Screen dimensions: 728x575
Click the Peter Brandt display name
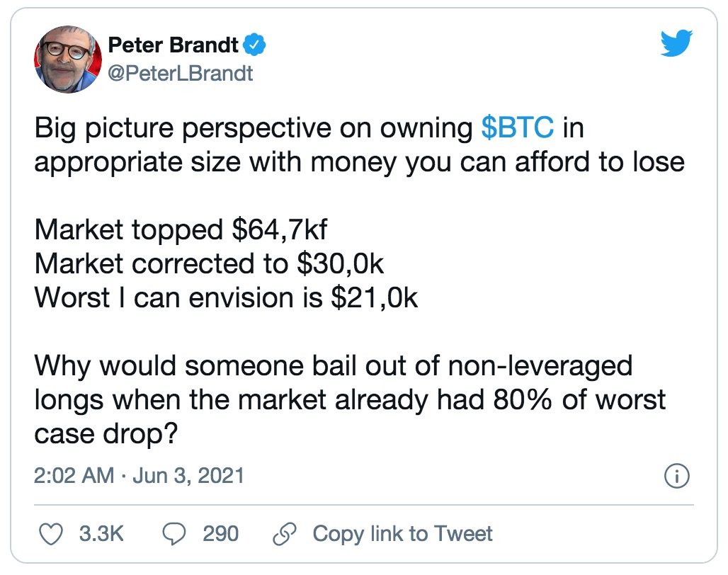coord(174,45)
